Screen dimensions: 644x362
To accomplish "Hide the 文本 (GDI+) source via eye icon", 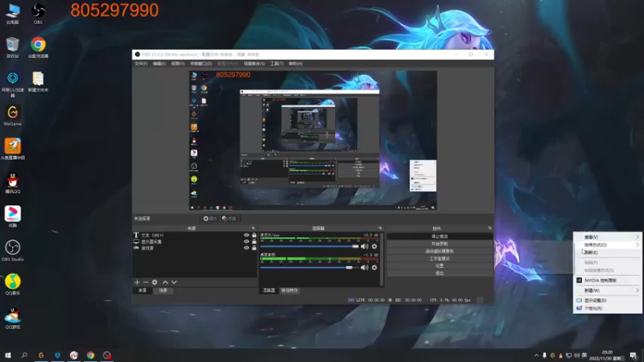I will [246, 235].
